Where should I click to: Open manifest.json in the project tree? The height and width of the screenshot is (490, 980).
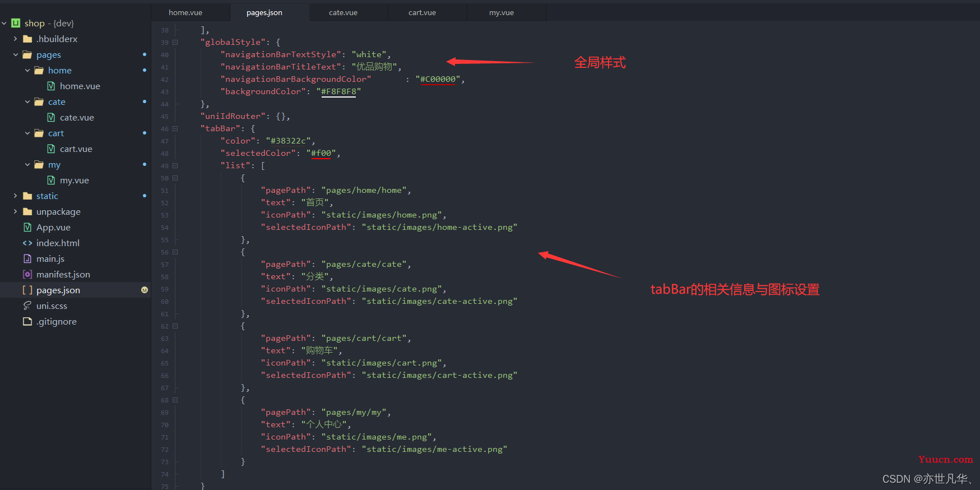click(63, 274)
